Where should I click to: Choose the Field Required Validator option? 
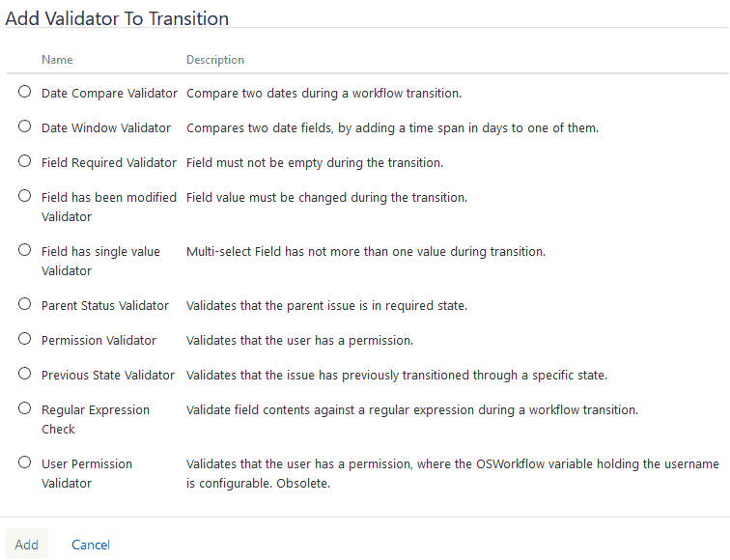tap(25, 161)
